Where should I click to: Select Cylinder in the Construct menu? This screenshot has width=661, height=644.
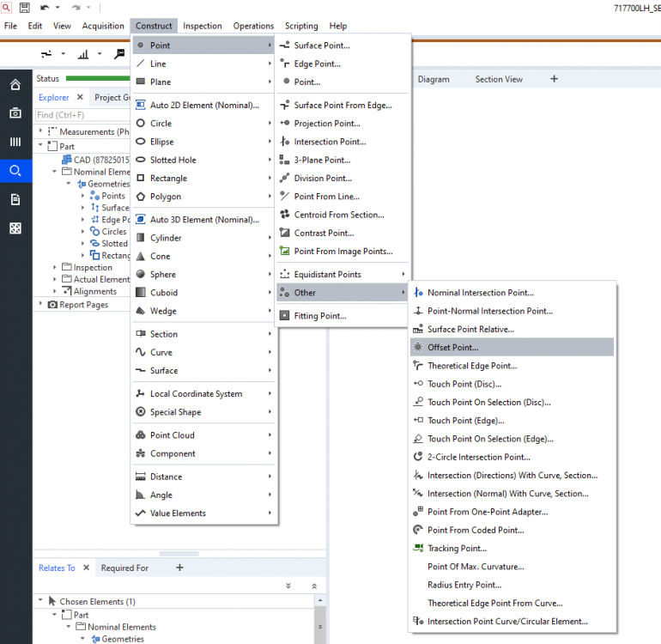click(166, 238)
